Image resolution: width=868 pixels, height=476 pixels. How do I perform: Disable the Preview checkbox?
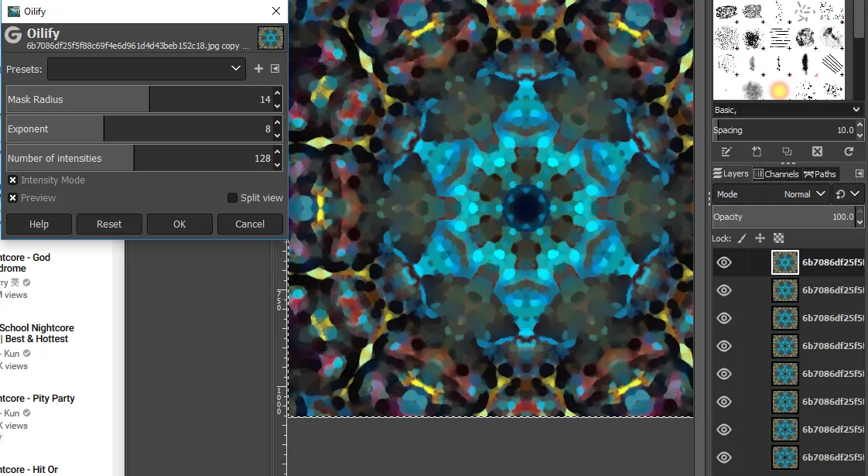(x=12, y=198)
